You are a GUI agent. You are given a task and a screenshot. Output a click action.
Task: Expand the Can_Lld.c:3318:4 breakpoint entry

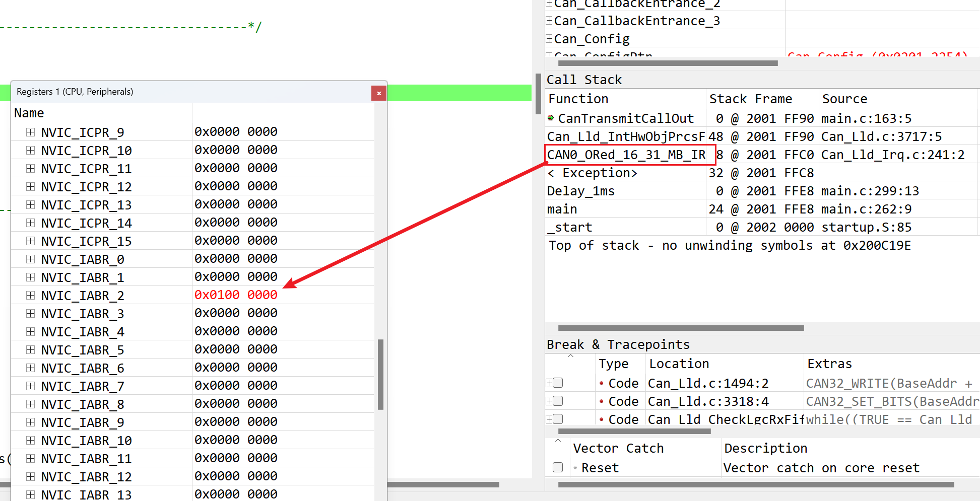coord(549,401)
